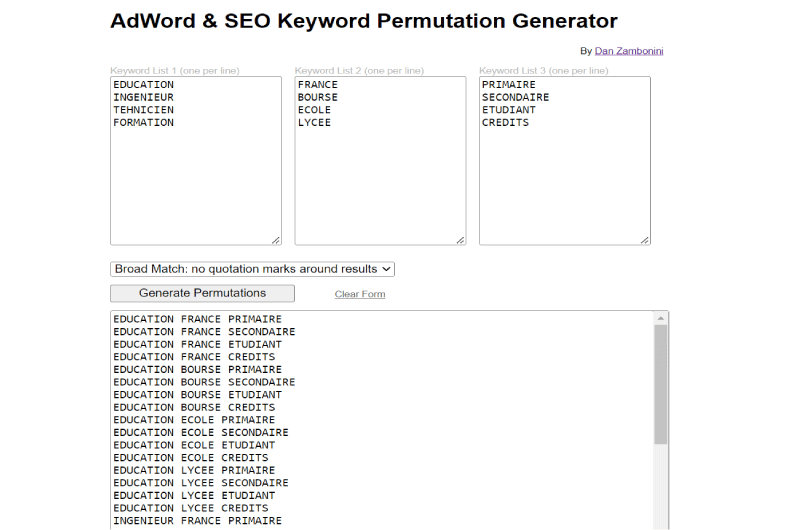Click FRANCE in Keyword List 2

tap(317, 85)
